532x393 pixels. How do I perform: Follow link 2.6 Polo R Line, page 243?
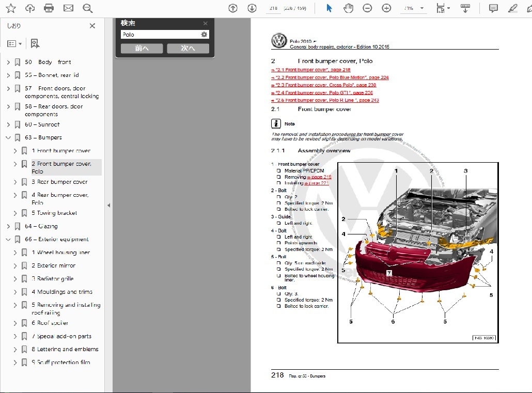point(325,100)
